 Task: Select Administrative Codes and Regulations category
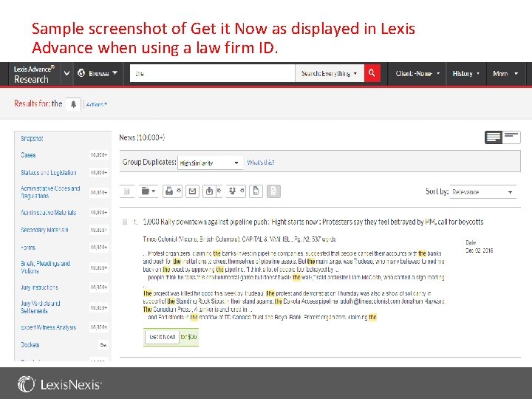[50, 192]
